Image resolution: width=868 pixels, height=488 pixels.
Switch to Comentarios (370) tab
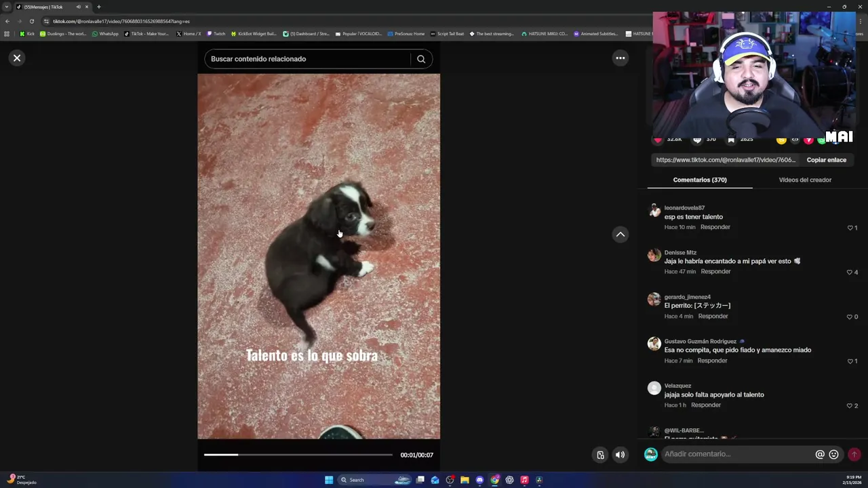point(700,180)
